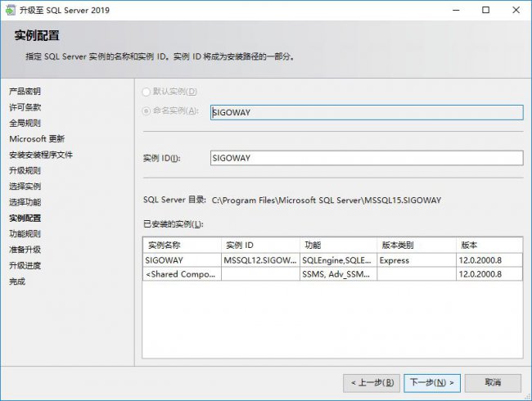
Task: Click the SQLEngine,SQLE... feature cell
Action: click(x=339, y=260)
